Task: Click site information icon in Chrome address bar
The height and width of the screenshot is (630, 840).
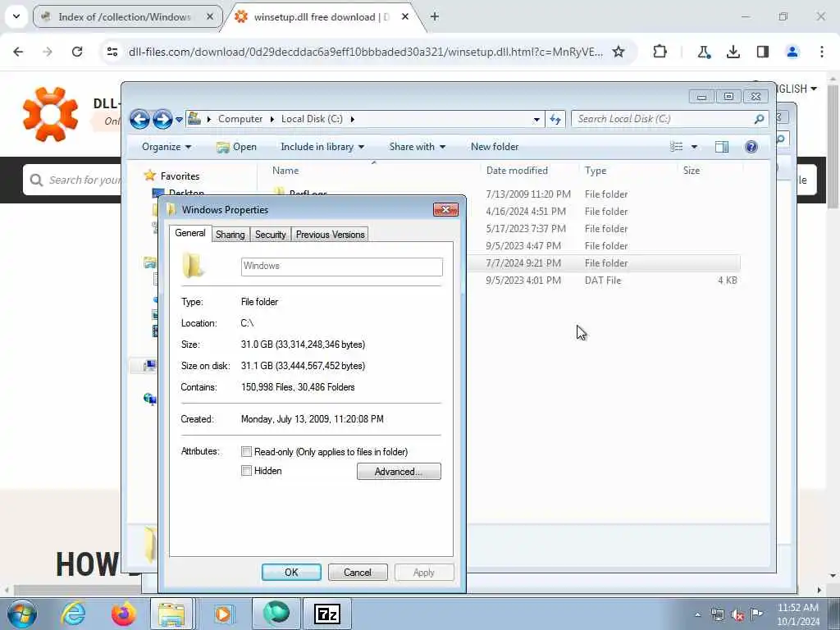Action: 112,52
